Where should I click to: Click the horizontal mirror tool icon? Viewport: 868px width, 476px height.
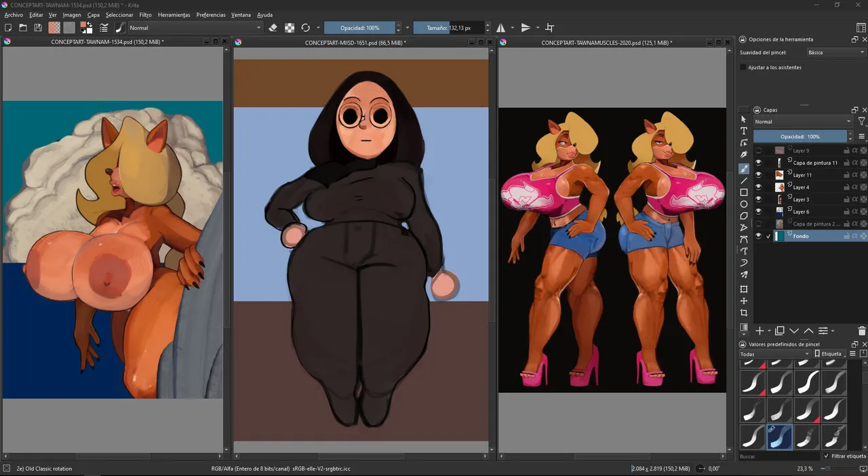(x=500, y=28)
